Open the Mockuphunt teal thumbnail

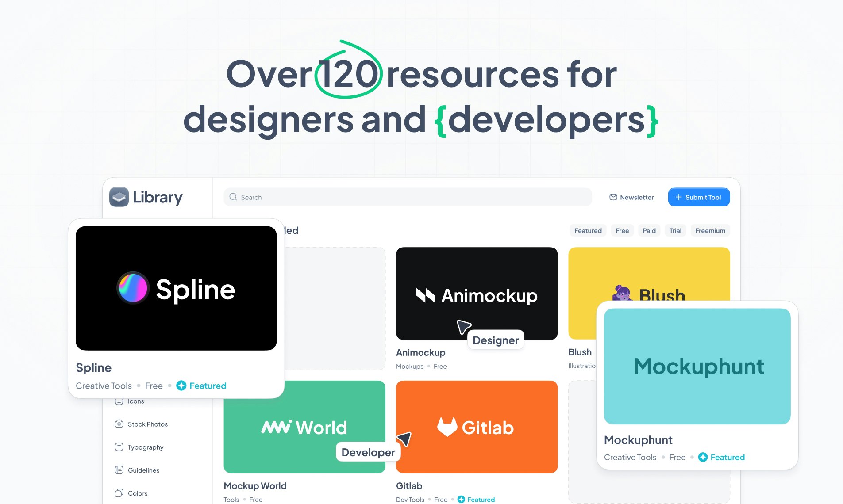click(697, 367)
